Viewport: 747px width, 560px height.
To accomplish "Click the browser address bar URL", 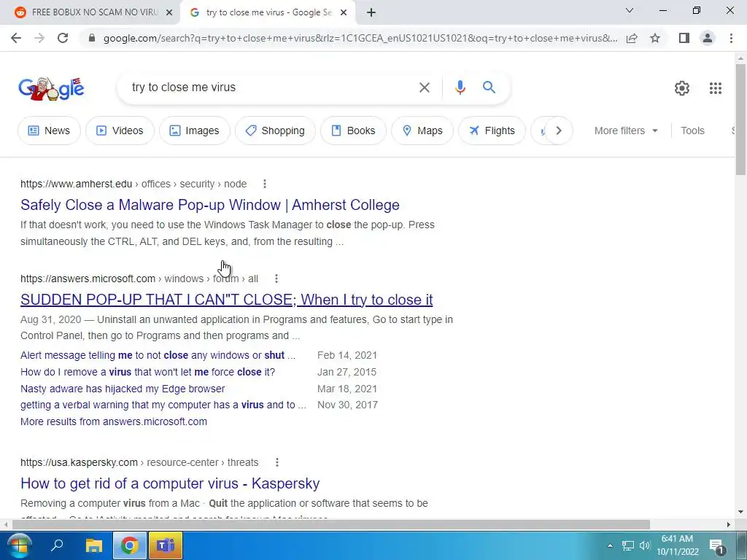I will point(360,38).
